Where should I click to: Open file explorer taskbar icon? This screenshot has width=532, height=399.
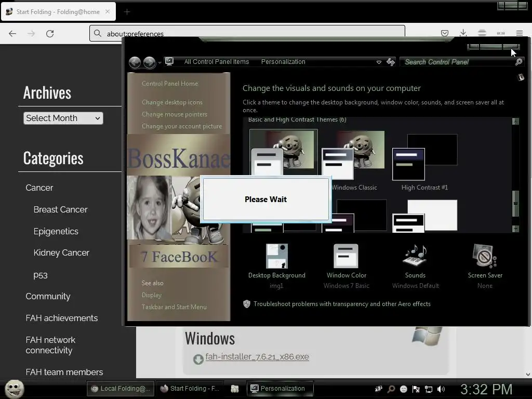234,389
